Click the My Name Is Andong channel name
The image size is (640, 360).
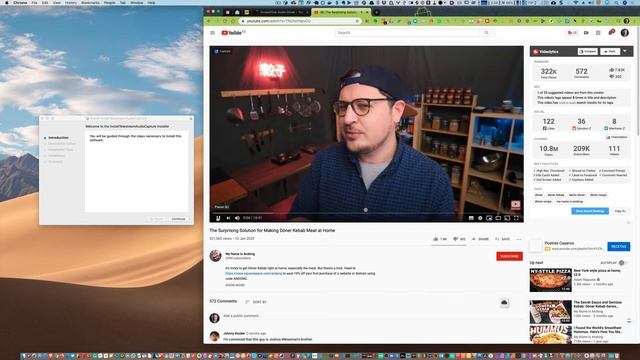[240, 254]
